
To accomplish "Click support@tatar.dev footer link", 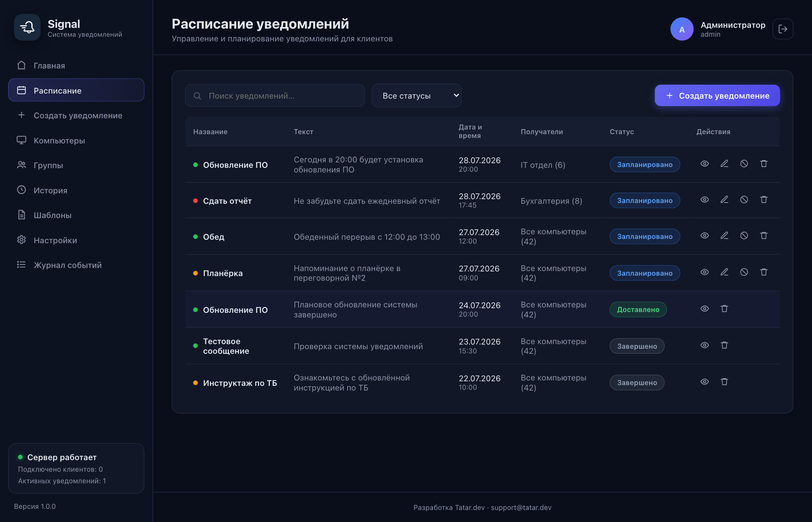I will tap(521, 507).
